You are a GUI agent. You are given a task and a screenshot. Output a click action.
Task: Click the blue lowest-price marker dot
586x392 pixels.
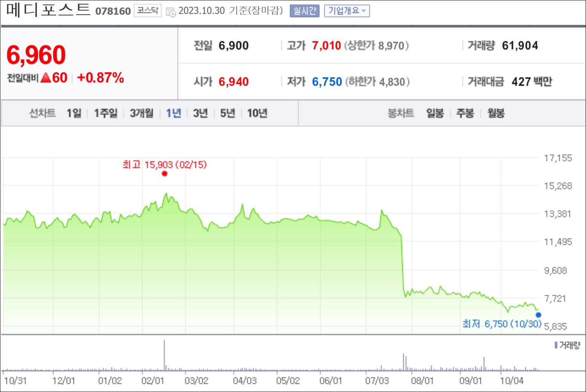point(539,315)
